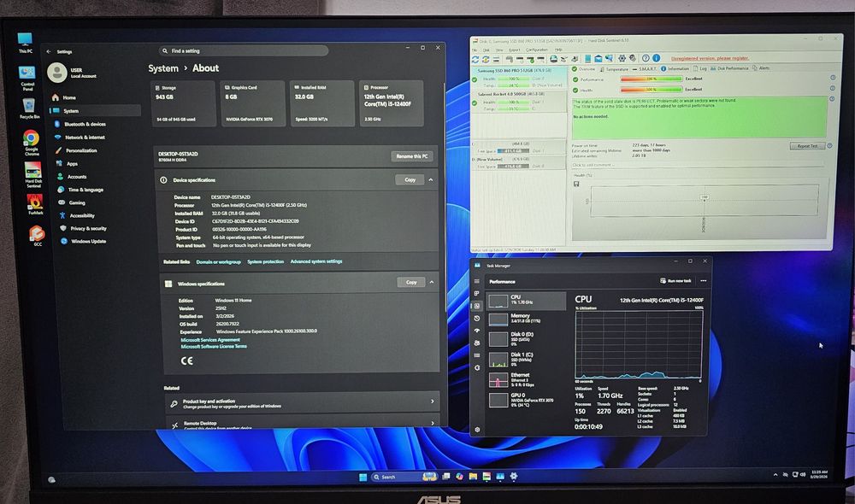
Task: Click the envelope send-report icon in Hard Disk Sentinel toolbar
Action: [x=598, y=58]
